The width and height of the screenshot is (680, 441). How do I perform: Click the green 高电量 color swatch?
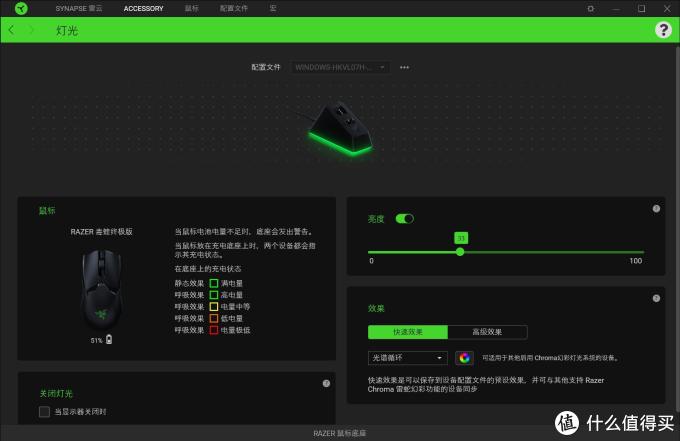pos(214,295)
